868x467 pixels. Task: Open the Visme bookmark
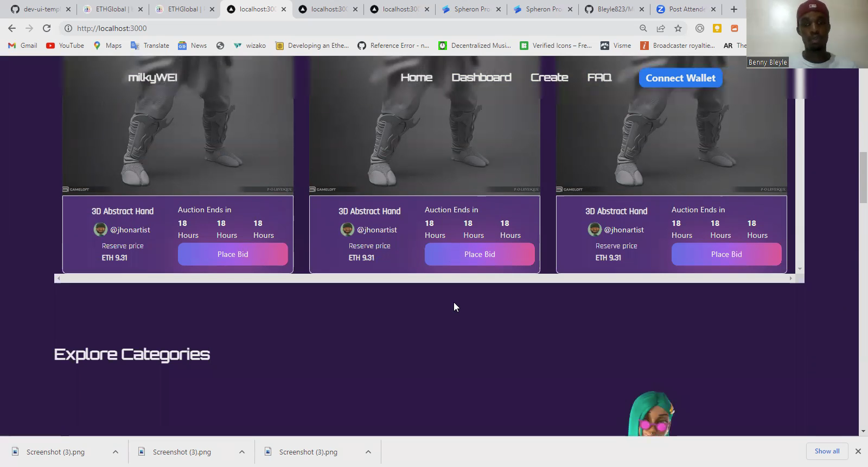[x=616, y=46]
